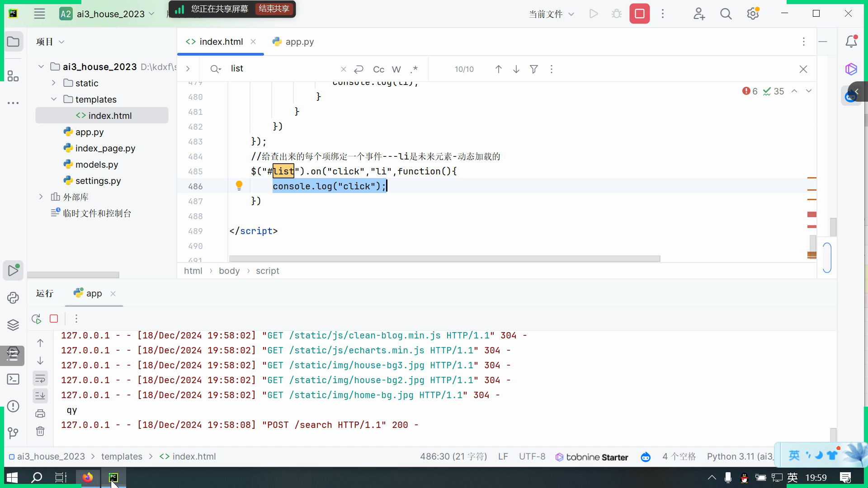Go to previous search occurrence arrow

pyautogui.click(x=498, y=69)
